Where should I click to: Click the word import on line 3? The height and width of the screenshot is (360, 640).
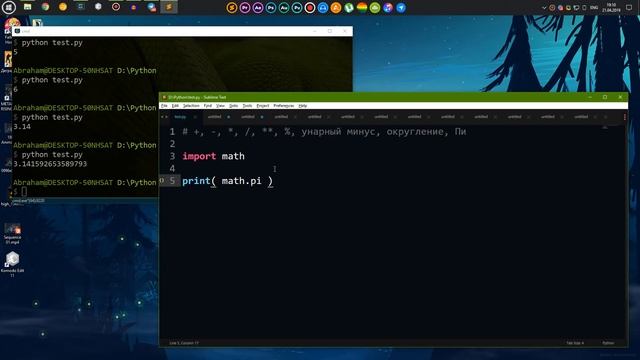pyautogui.click(x=199, y=156)
